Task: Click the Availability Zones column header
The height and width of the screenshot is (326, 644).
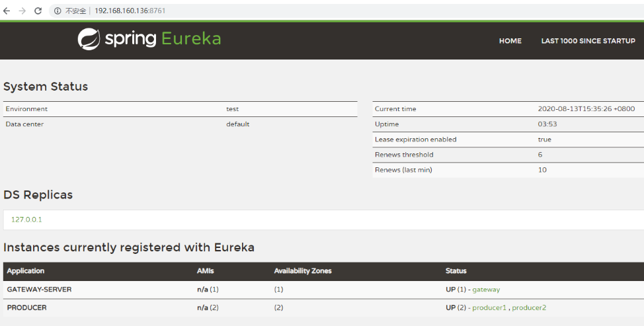Action: [x=303, y=271]
